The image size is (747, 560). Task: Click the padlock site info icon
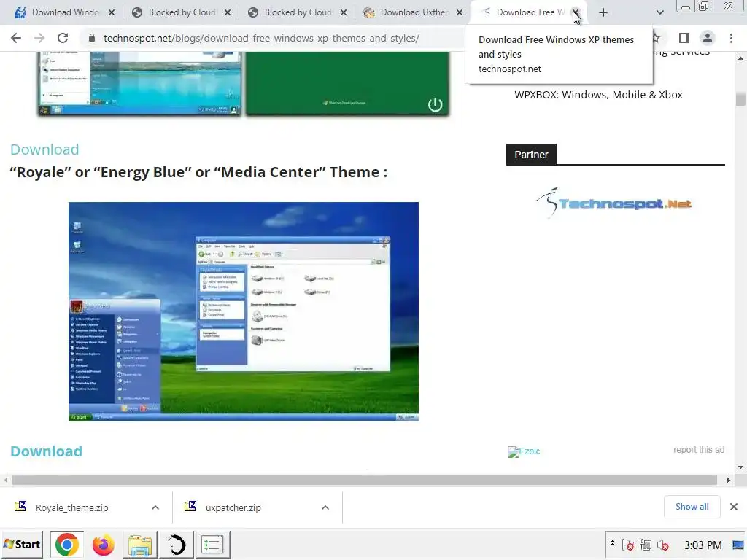pos(92,38)
